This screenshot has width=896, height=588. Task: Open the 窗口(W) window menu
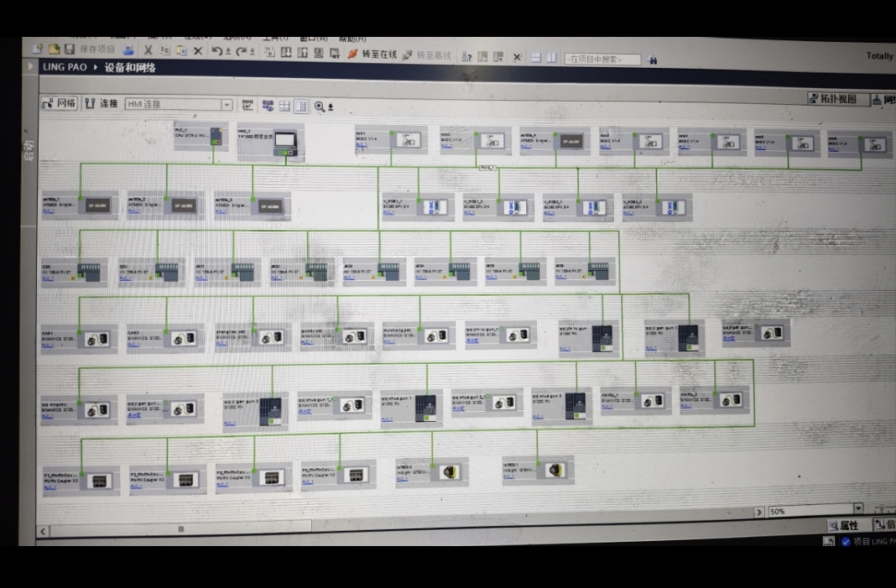point(314,39)
